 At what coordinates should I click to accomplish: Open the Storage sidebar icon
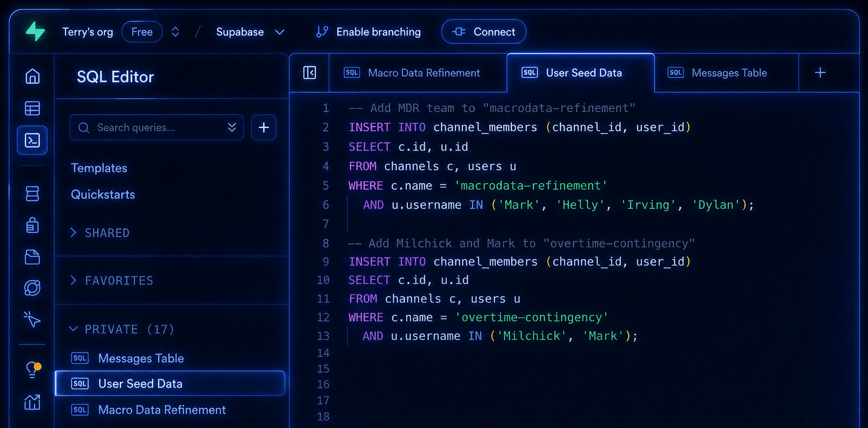click(x=32, y=257)
